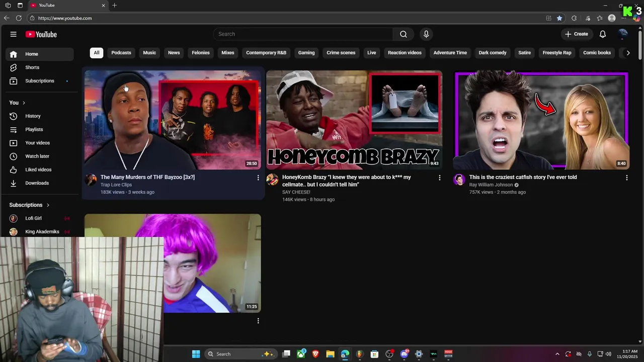This screenshot has height=362, width=644.
Task: Open Discord from the taskbar
Action: click(404, 354)
